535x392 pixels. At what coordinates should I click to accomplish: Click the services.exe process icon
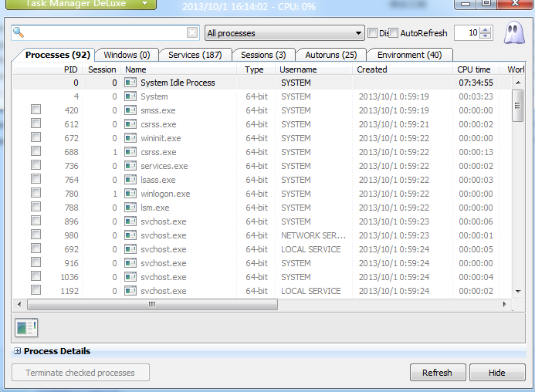pyautogui.click(x=130, y=166)
